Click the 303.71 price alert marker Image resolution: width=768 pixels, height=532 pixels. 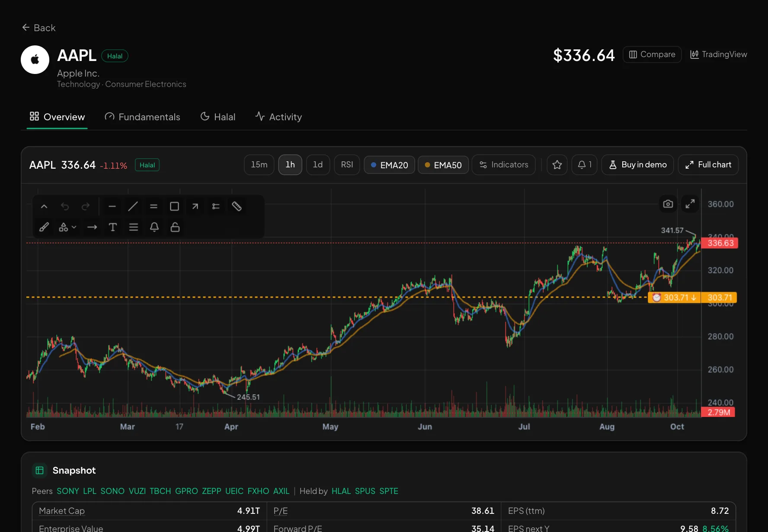[674, 298]
